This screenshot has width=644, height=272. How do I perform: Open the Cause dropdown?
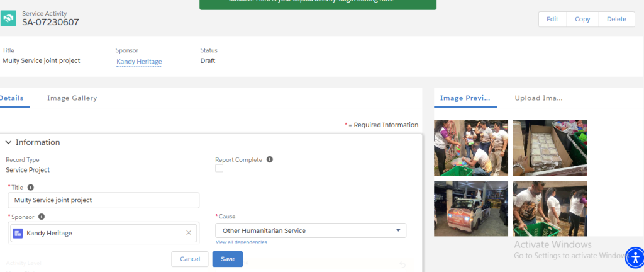click(311, 230)
